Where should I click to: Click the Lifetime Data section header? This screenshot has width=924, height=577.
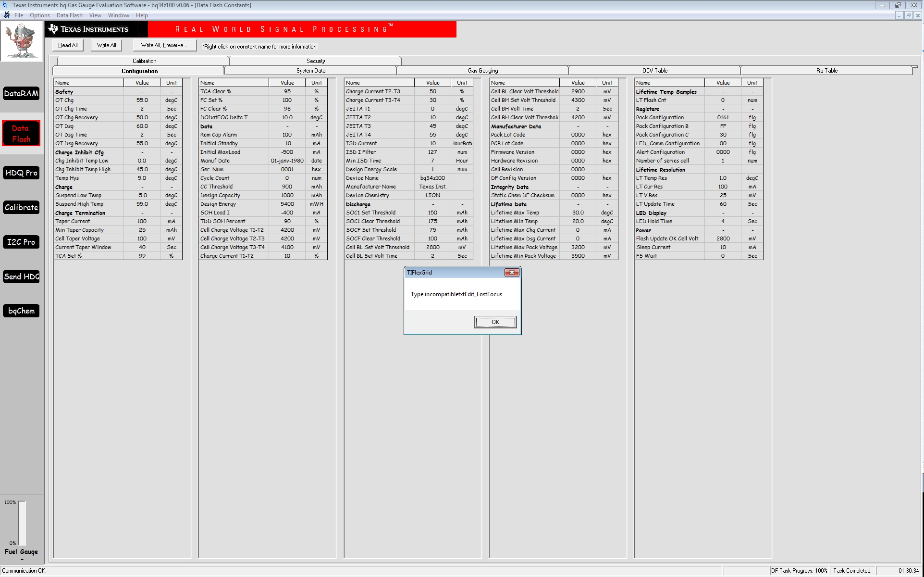(x=554, y=204)
